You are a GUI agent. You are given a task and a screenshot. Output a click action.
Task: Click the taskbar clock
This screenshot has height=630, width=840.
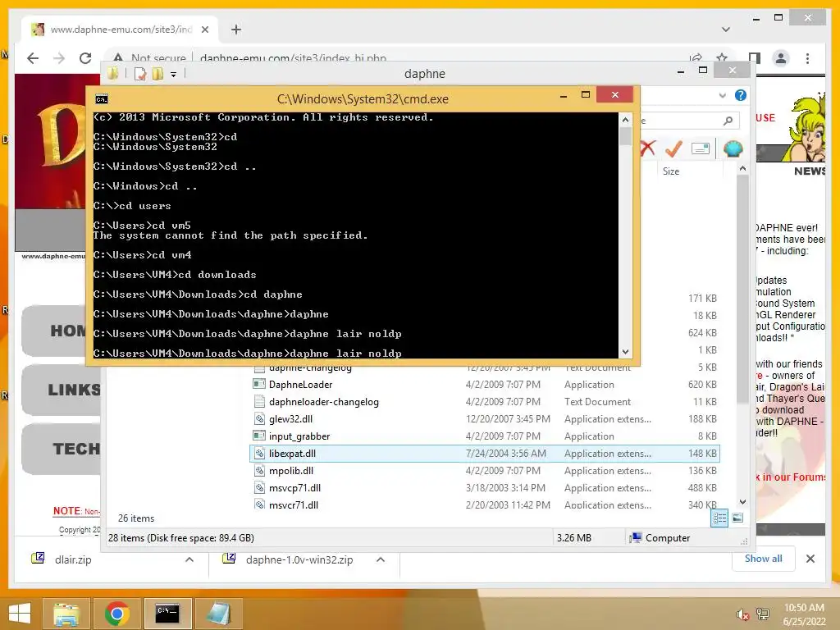[804, 614]
